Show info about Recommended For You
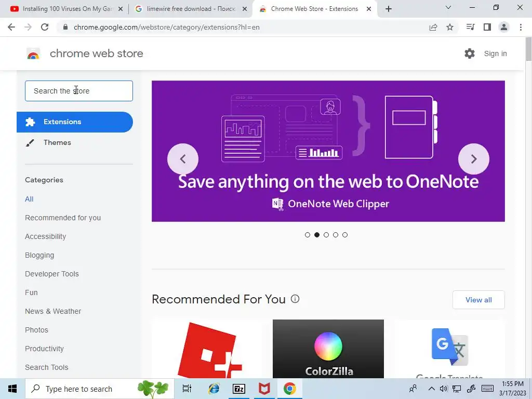Viewport: 532px width, 399px height. tap(295, 299)
